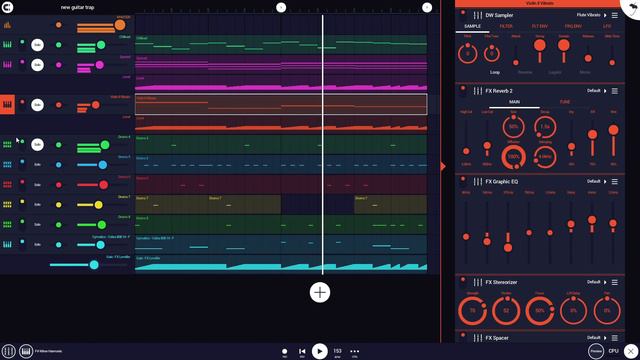Solo the yellow drum track
The image size is (640, 360).
click(37, 204)
